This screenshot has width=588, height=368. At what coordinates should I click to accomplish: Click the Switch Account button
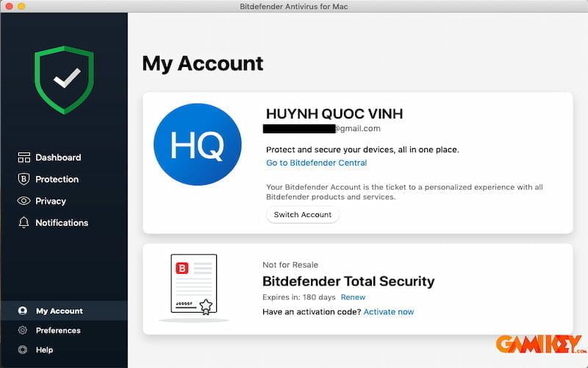pos(303,215)
